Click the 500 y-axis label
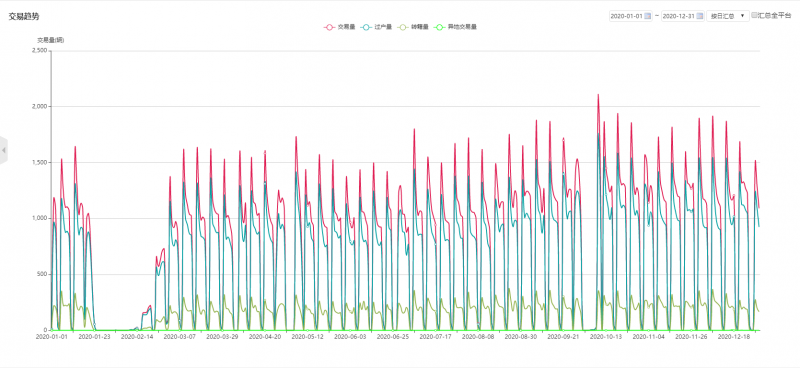Image resolution: width=800 pixels, height=368 pixels. coord(42,275)
